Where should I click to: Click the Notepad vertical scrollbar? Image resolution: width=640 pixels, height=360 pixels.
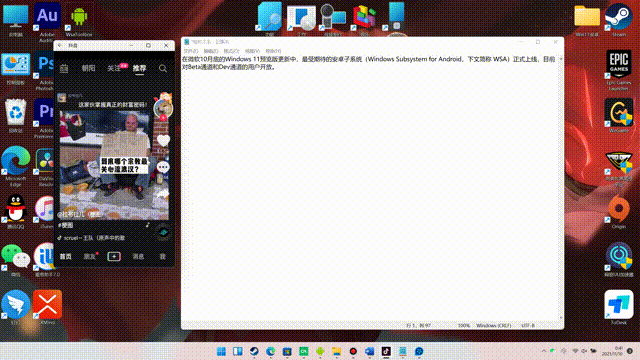[x=561, y=188]
